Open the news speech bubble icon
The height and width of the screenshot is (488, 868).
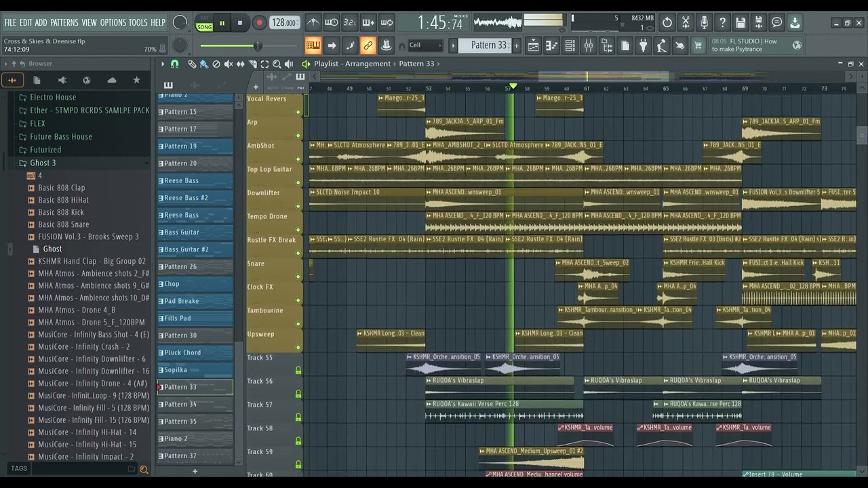[777, 22]
